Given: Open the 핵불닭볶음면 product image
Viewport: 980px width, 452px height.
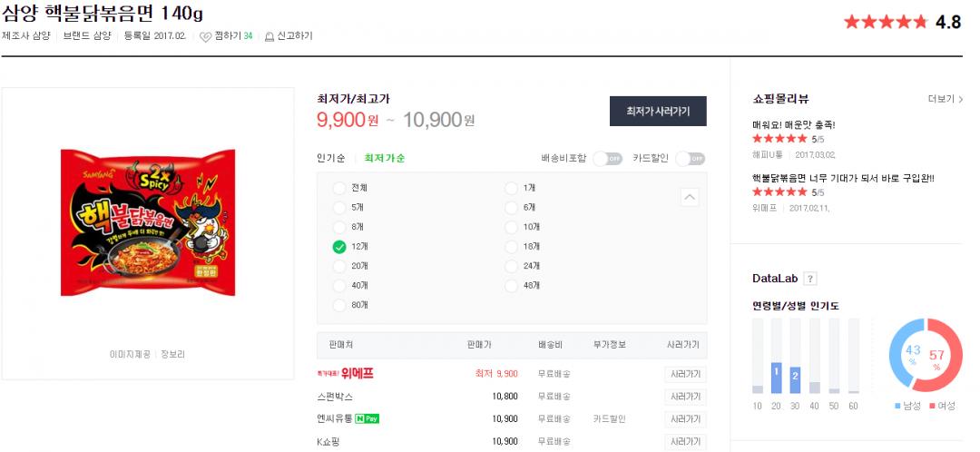Looking at the screenshot, I should point(148,218).
